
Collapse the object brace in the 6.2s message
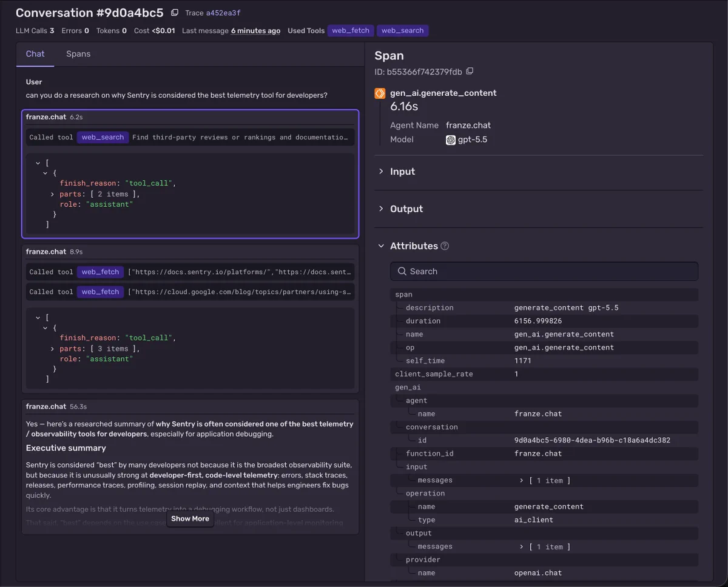[x=46, y=173]
